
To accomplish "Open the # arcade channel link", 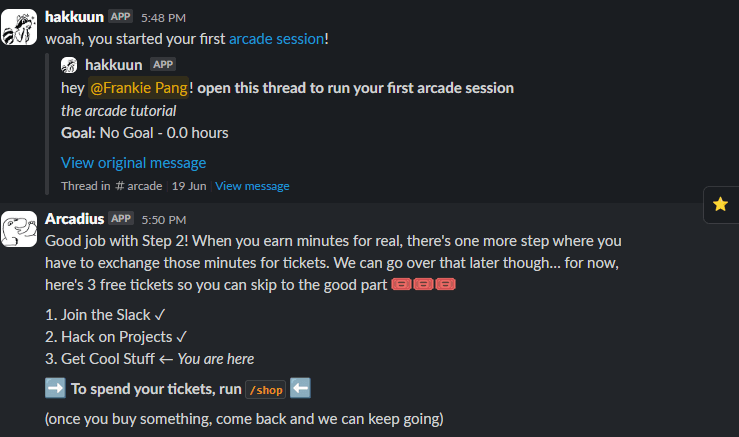I will 139,186.
